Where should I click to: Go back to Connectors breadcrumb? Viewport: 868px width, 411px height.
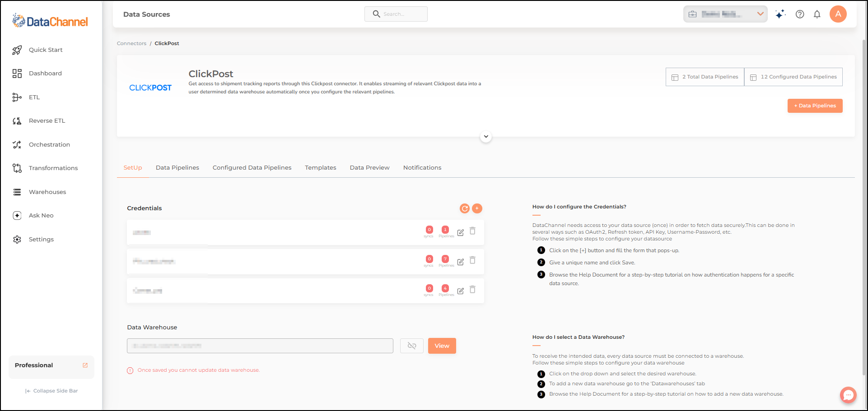pyautogui.click(x=131, y=44)
